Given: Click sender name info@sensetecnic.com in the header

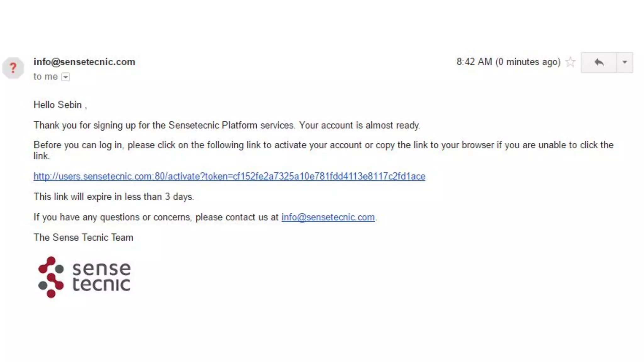Looking at the screenshot, I should [84, 62].
